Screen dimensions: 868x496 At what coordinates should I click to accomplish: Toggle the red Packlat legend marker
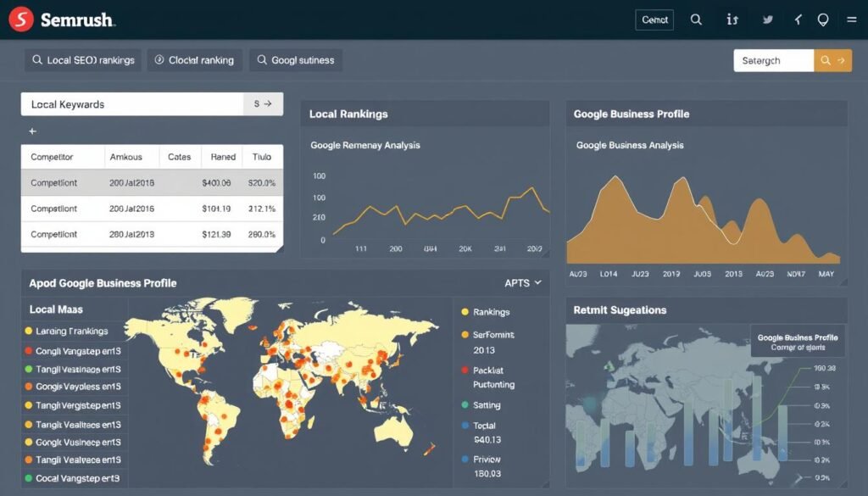[464, 370]
